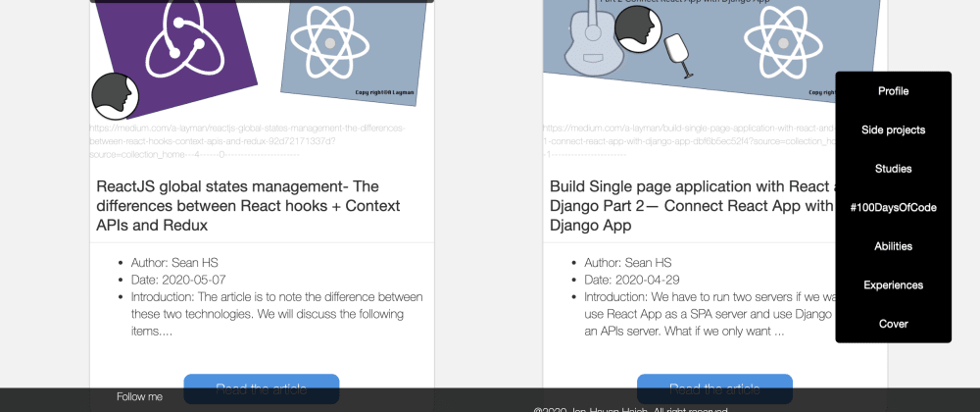
Task: Open the Medium URL for ReactJS global states article
Action: [x=248, y=140]
